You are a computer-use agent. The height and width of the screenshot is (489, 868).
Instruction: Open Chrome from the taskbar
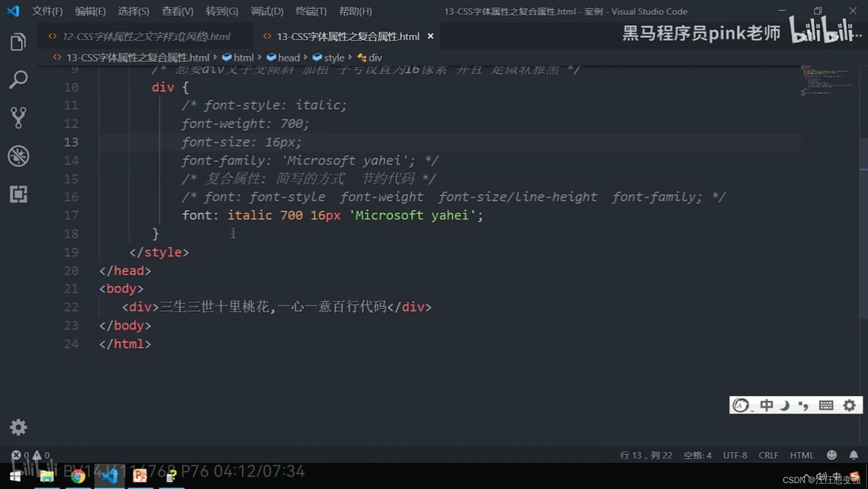[x=78, y=476]
